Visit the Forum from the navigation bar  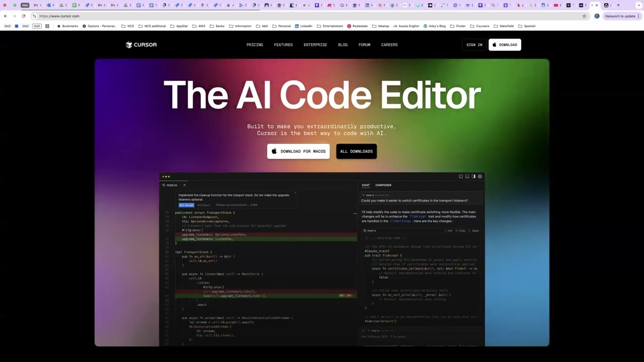pyautogui.click(x=364, y=45)
